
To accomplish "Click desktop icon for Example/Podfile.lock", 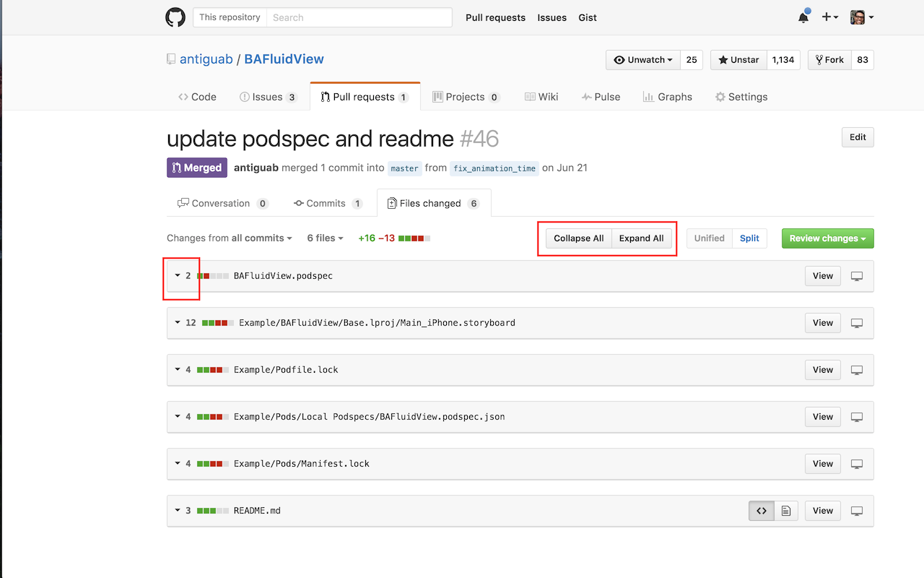I will 857,370.
